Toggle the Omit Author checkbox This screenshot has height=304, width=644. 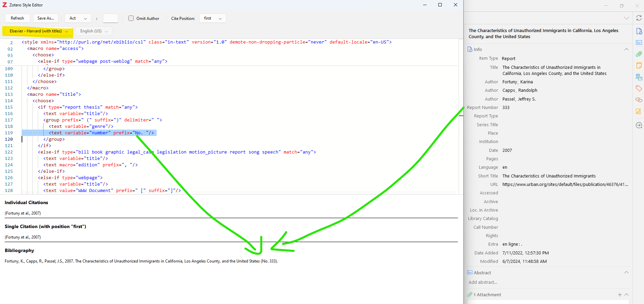(131, 18)
